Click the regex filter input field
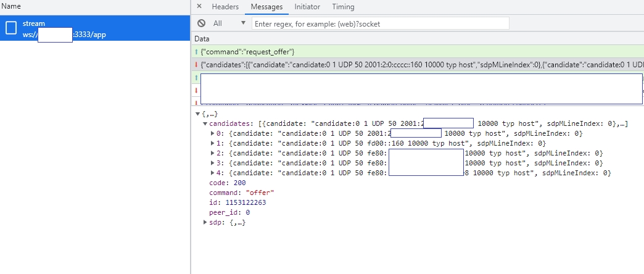The width and height of the screenshot is (644, 274). coord(381,23)
